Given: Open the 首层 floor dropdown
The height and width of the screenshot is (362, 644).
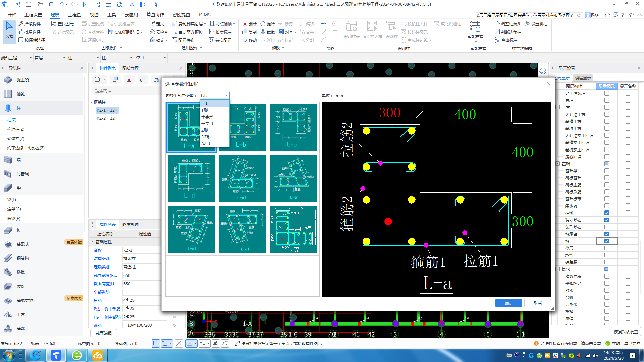Looking at the screenshot, I should [x=50, y=58].
